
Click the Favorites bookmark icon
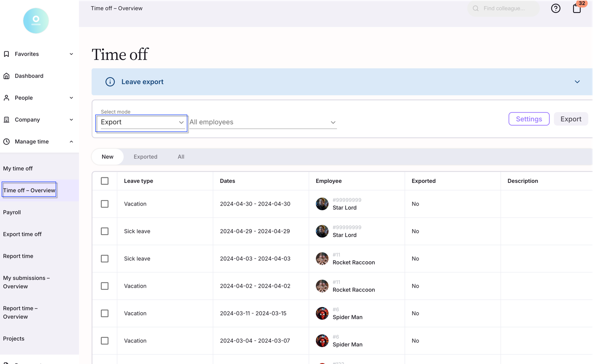pyautogui.click(x=6, y=54)
